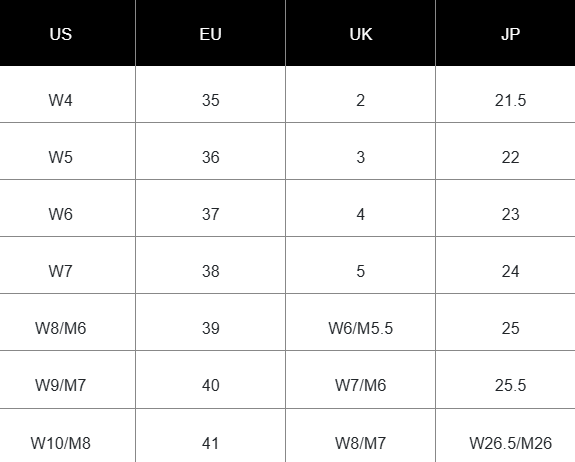Click the UK column header
This screenshot has height=462, width=575.
pos(360,34)
